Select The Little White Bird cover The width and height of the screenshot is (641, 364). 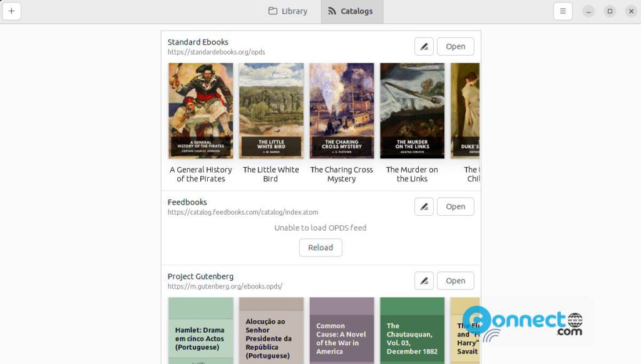pyautogui.click(x=272, y=111)
